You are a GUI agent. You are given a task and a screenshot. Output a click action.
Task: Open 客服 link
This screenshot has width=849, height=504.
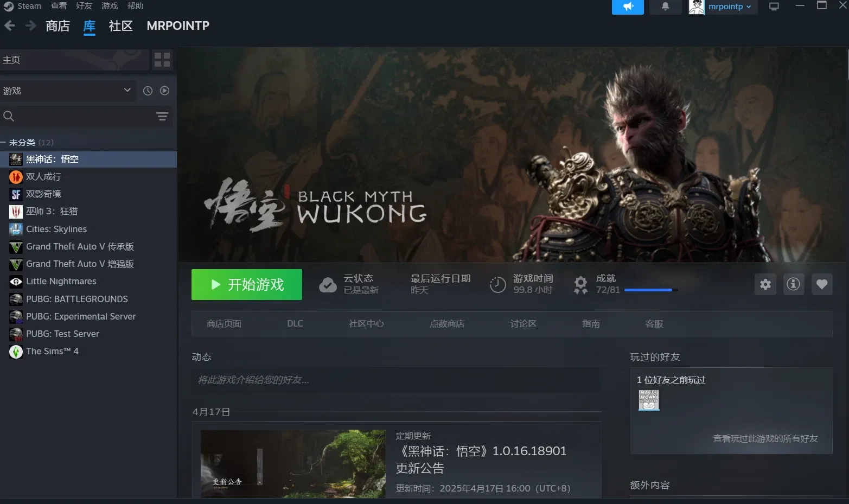point(654,324)
